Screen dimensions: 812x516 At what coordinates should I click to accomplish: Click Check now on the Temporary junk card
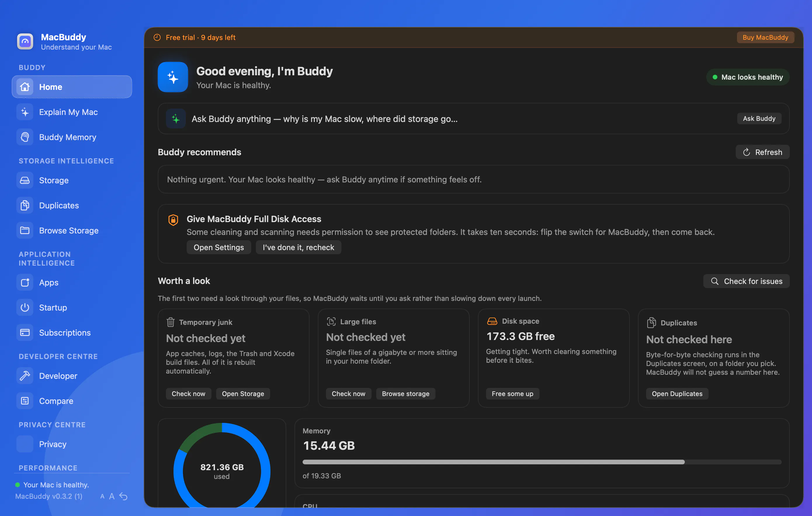[x=188, y=394]
